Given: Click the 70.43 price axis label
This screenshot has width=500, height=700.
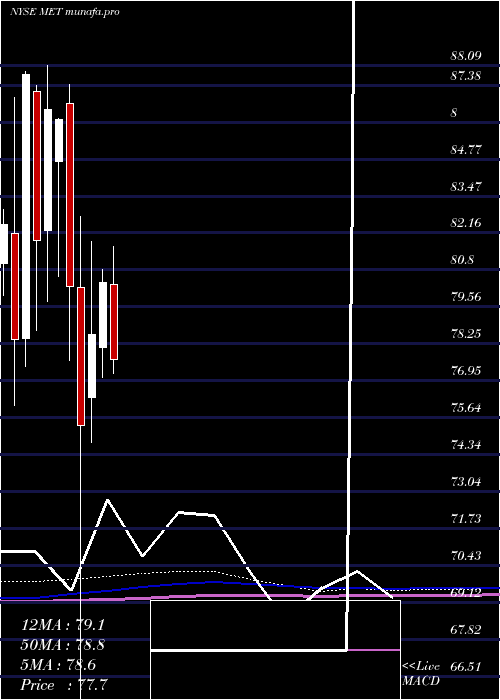Looking at the screenshot, I should [466, 556].
